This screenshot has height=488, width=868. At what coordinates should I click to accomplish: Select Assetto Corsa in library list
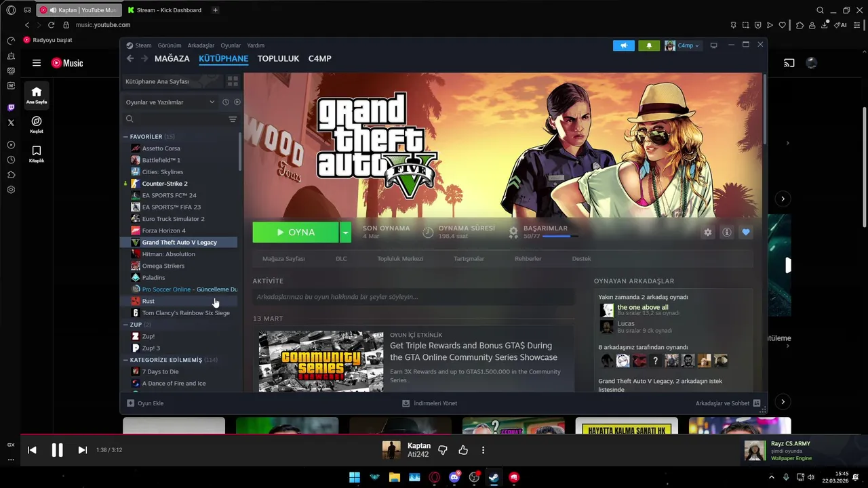tap(161, 148)
